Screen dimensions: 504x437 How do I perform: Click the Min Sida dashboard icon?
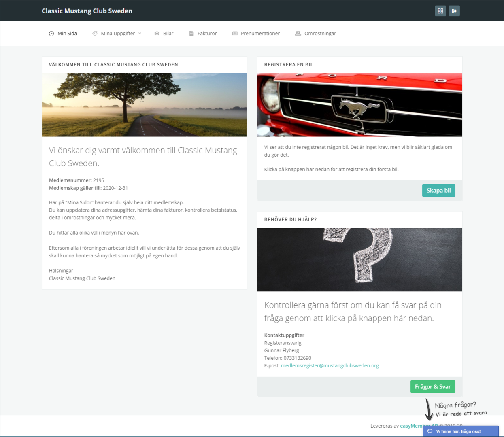(x=51, y=34)
